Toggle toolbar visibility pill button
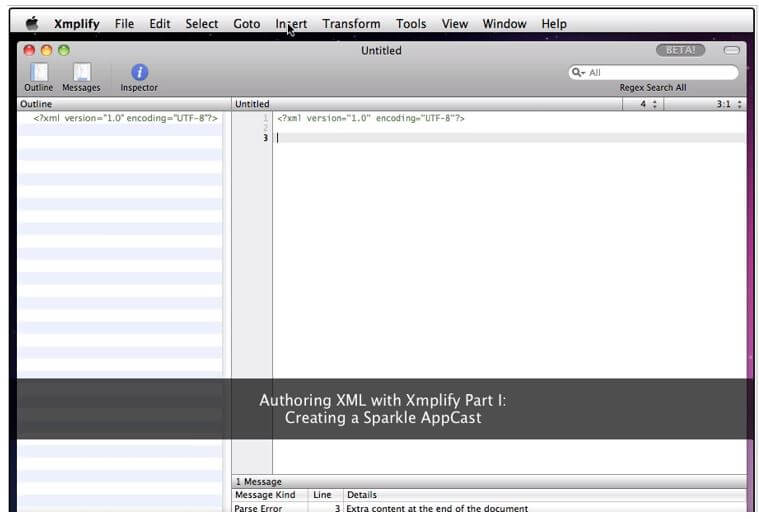Screen dimensions: 759x519 click(x=731, y=50)
